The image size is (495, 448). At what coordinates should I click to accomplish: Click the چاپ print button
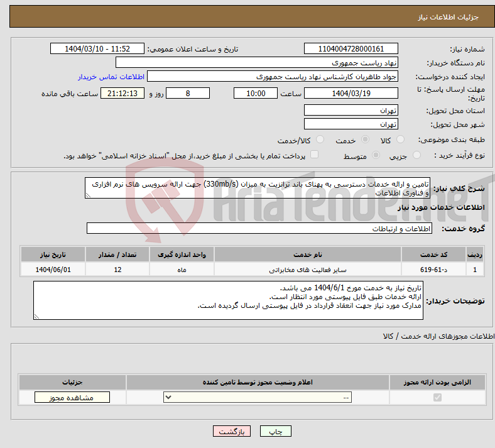pyautogui.click(x=276, y=431)
